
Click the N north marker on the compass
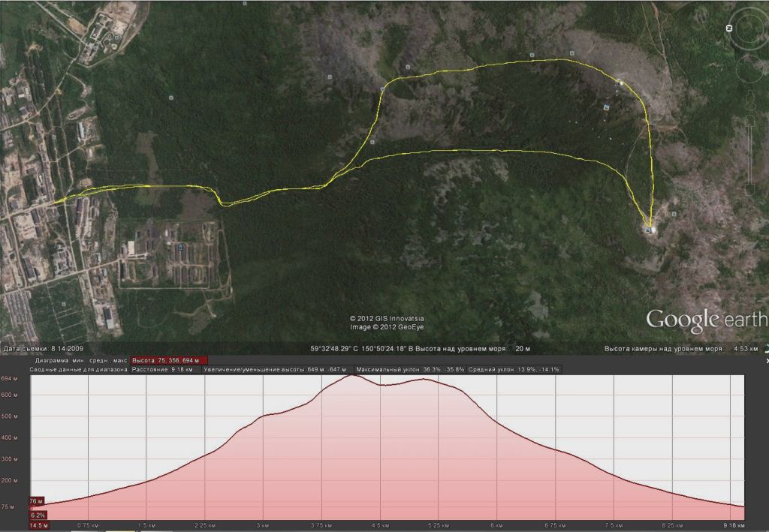(728, 28)
